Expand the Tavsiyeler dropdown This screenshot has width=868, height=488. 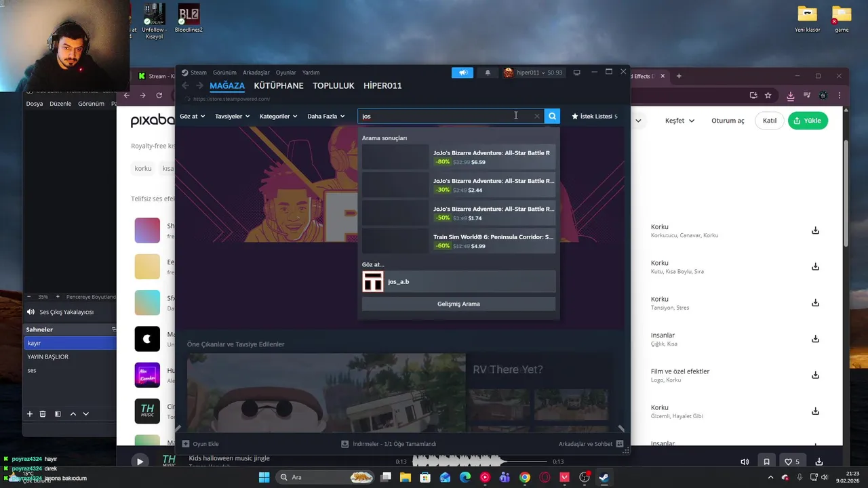[x=232, y=116]
